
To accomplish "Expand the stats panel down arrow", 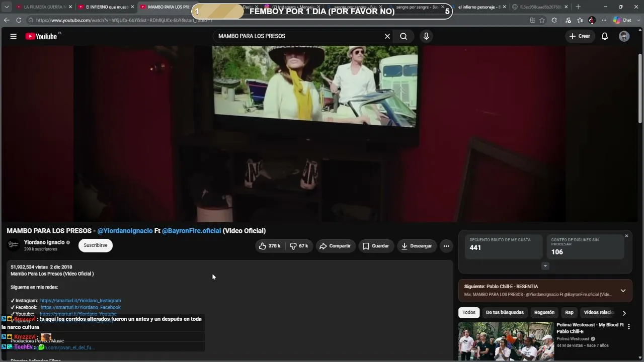I will tap(545, 266).
